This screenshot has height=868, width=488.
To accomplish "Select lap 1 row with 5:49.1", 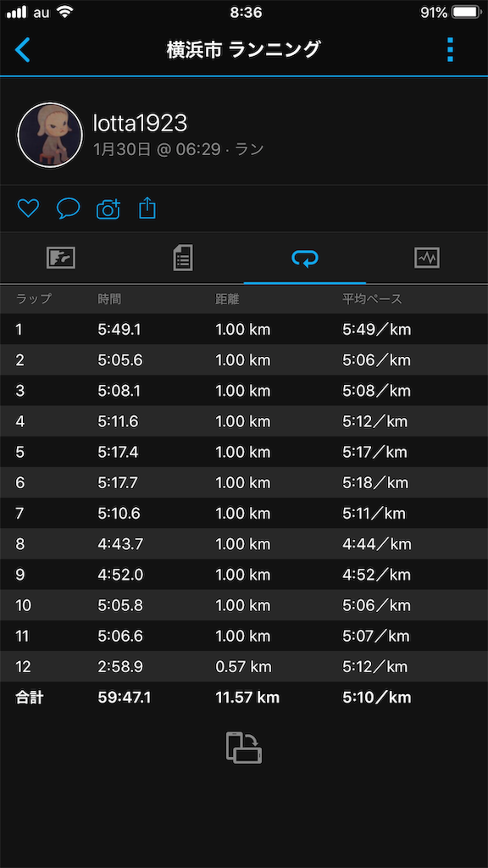I will [x=244, y=330].
